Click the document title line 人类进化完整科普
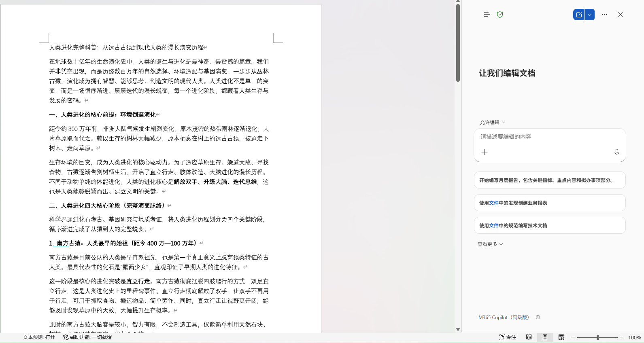Screen dimensions: 644x343 click(x=126, y=47)
